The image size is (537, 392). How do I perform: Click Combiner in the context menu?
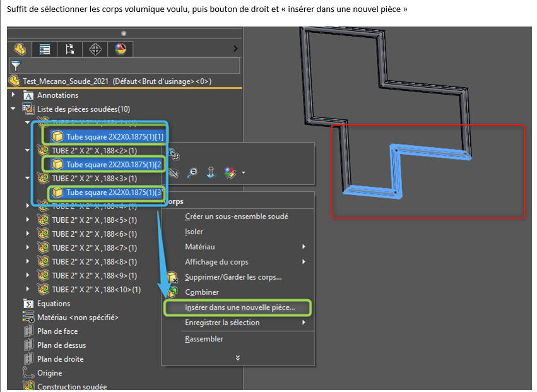(x=202, y=292)
